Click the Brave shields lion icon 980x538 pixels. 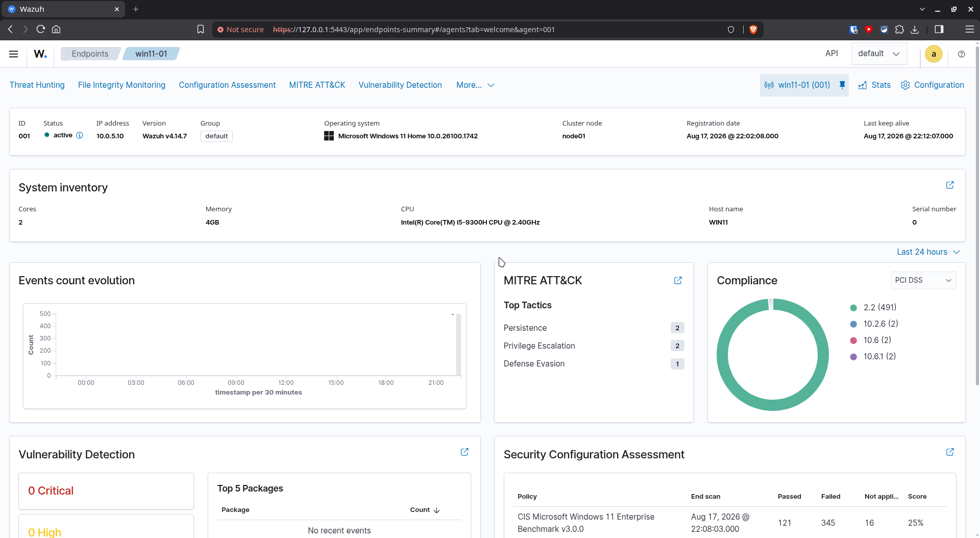[753, 30]
